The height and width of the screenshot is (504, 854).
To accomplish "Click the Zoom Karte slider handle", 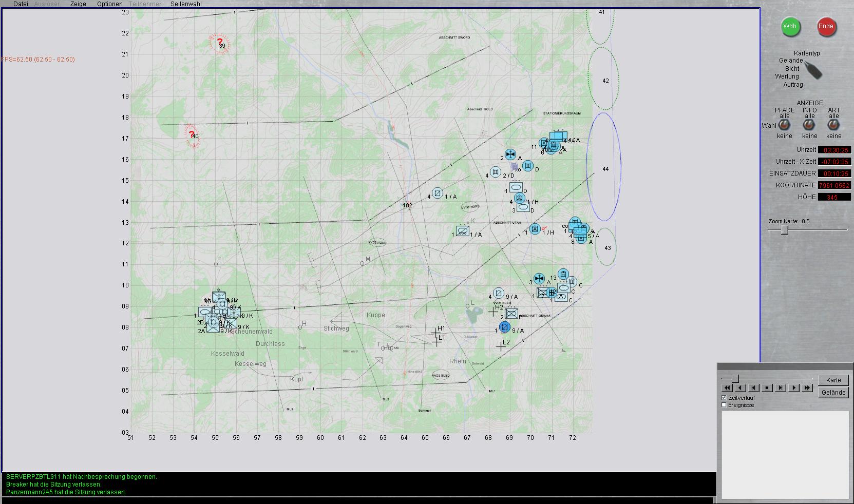I will tap(785, 230).
